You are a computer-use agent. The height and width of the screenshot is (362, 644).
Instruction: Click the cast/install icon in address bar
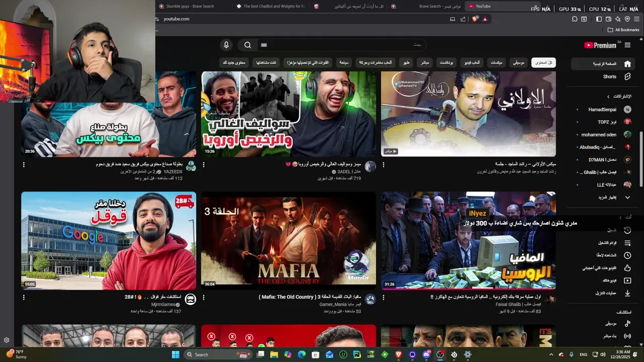pyautogui.click(x=452, y=19)
